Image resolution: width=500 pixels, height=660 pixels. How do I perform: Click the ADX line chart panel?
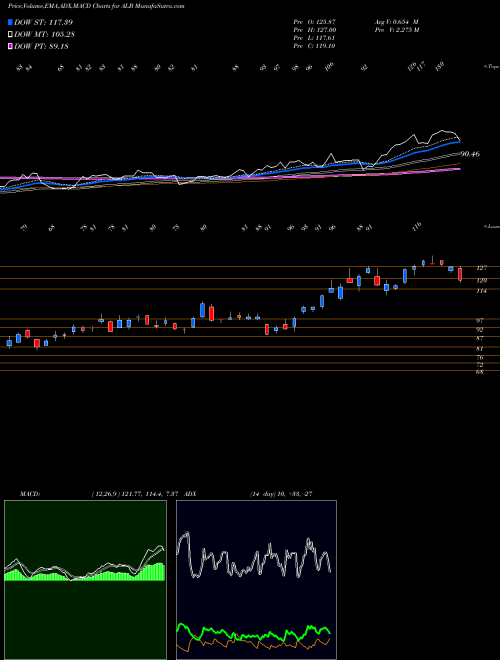[x=256, y=580]
